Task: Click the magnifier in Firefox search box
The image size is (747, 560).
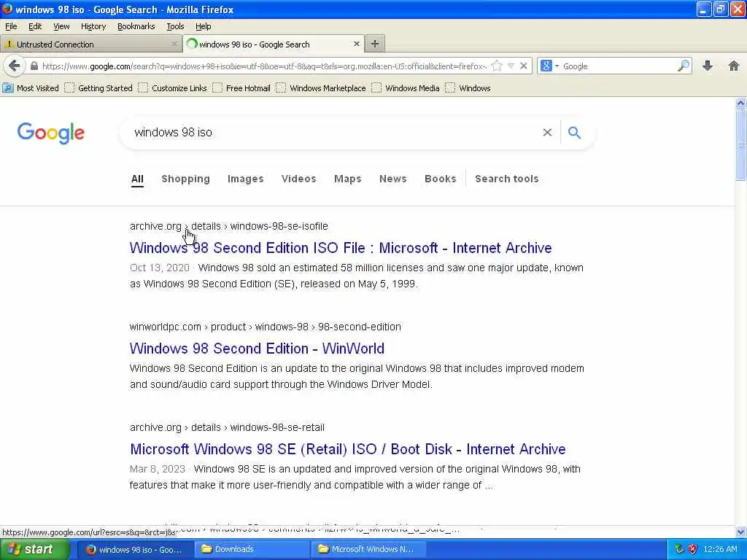Action: tap(684, 66)
